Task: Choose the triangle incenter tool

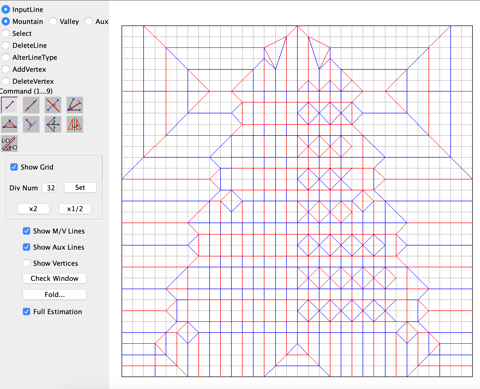Action: [x=9, y=124]
